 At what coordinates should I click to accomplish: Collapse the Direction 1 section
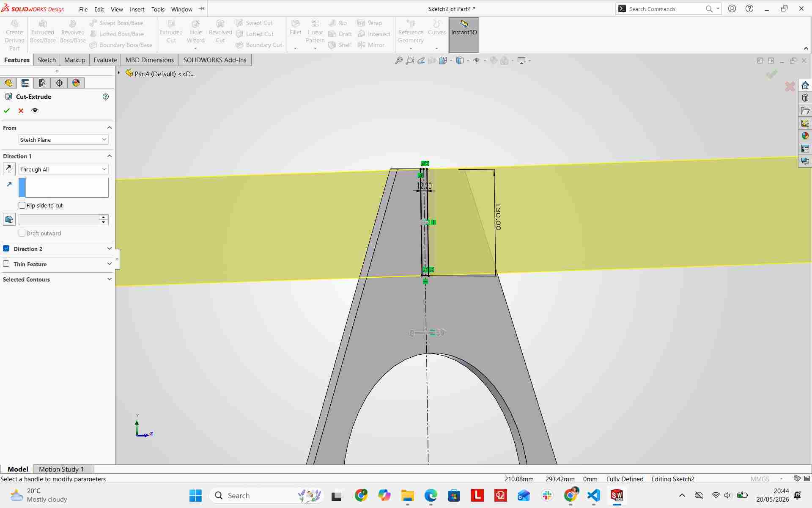click(109, 156)
